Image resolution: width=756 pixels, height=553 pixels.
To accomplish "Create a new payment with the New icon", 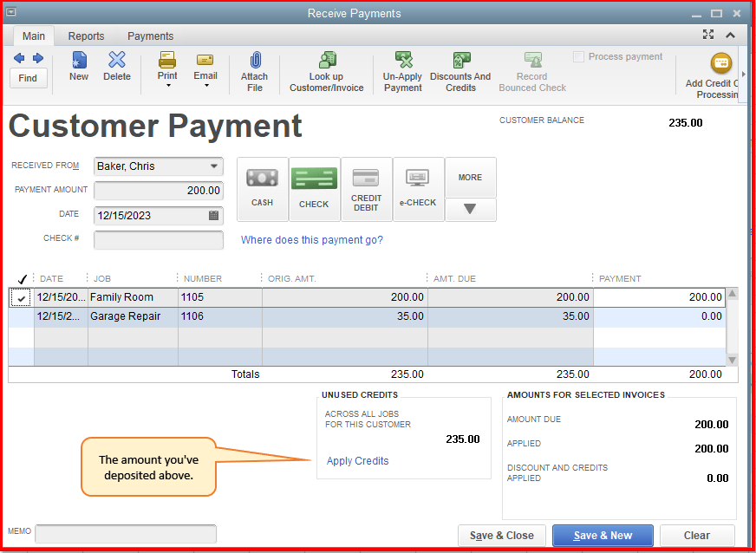I will pyautogui.click(x=79, y=68).
